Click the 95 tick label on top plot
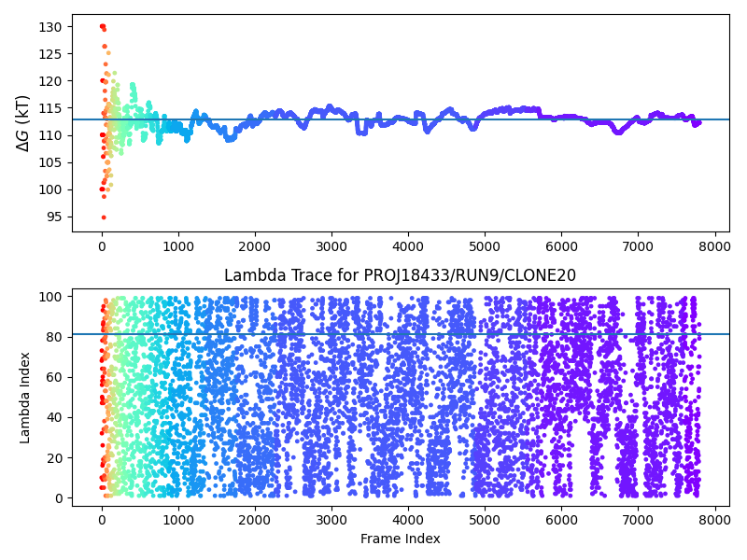This screenshot has width=747, height=560. click(x=55, y=217)
